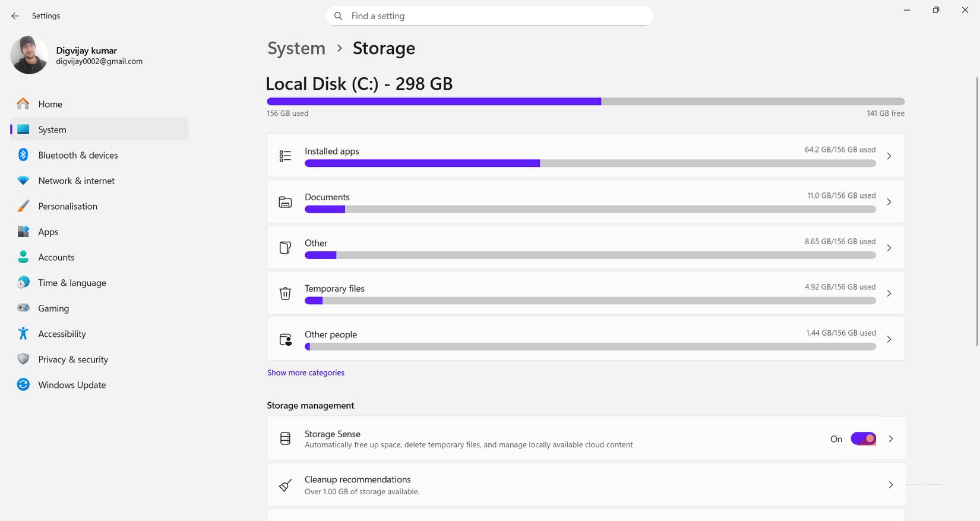980x521 pixels.
Task: Open the Installed apps category icon
Action: coord(285,156)
